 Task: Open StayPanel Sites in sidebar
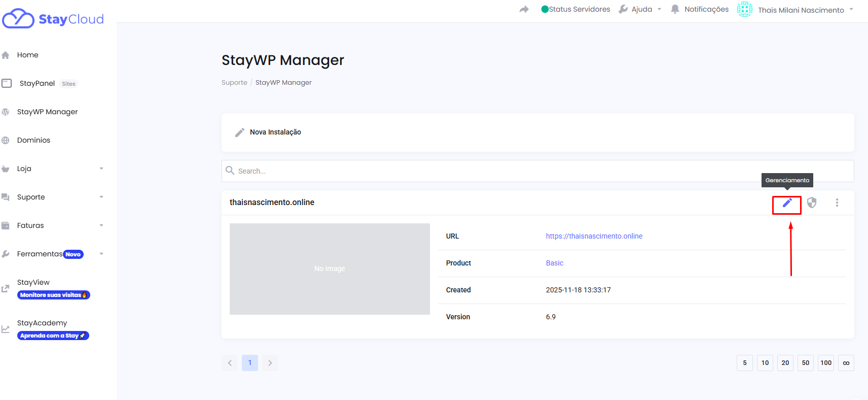pyautogui.click(x=48, y=83)
